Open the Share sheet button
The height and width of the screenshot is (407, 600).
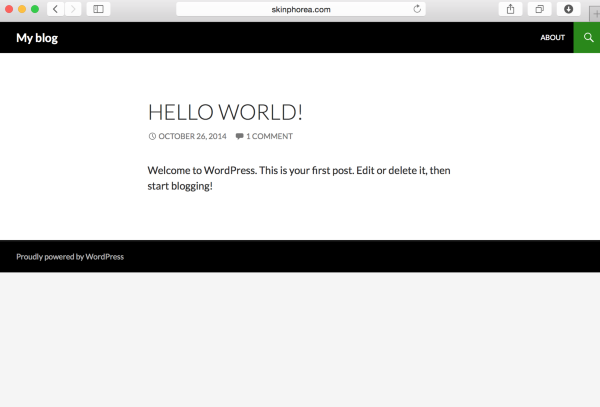510,9
